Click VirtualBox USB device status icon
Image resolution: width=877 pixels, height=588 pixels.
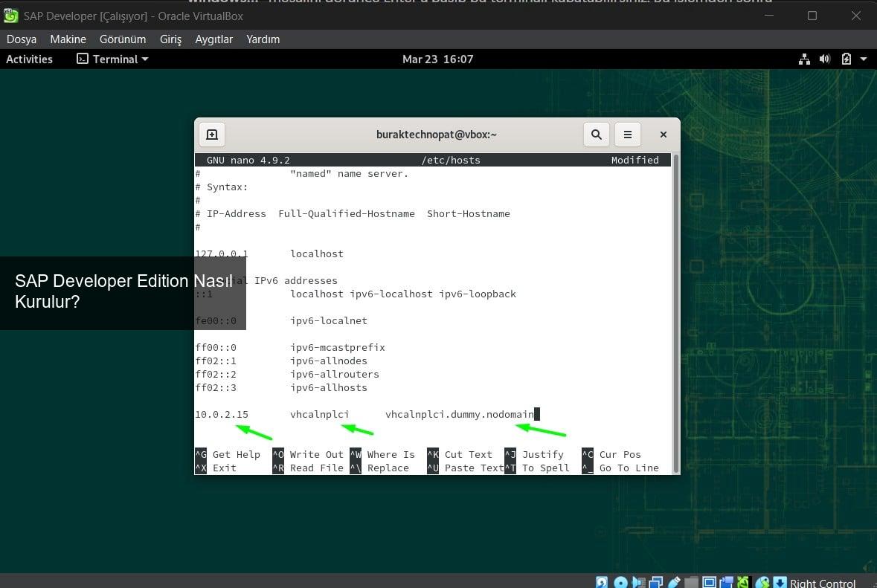point(674,582)
